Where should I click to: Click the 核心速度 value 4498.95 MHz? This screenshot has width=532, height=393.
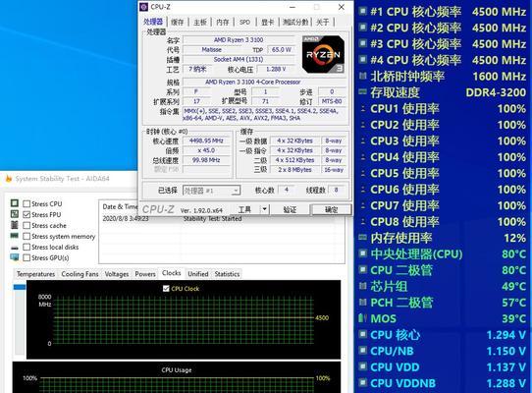click(206, 140)
